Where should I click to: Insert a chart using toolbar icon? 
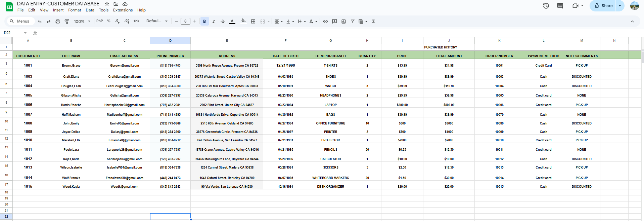click(343, 21)
